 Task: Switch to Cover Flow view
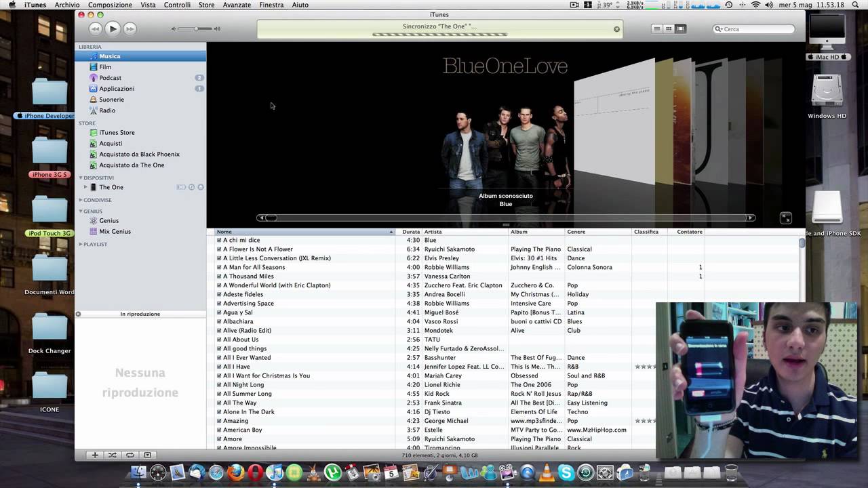click(x=680, y=28)
